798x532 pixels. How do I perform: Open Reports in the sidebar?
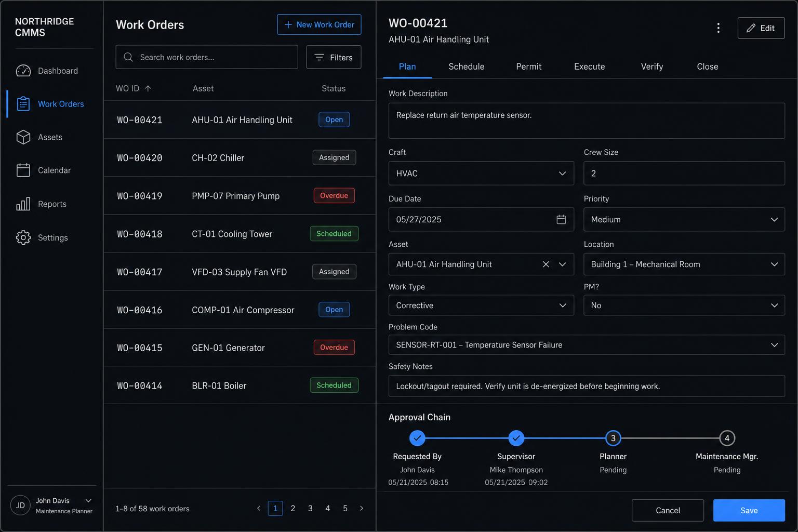pos(51,204)
